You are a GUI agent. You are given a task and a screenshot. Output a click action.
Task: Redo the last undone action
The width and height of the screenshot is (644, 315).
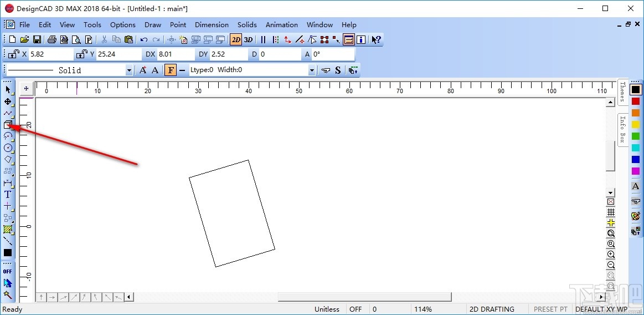(x=156, y=39)
